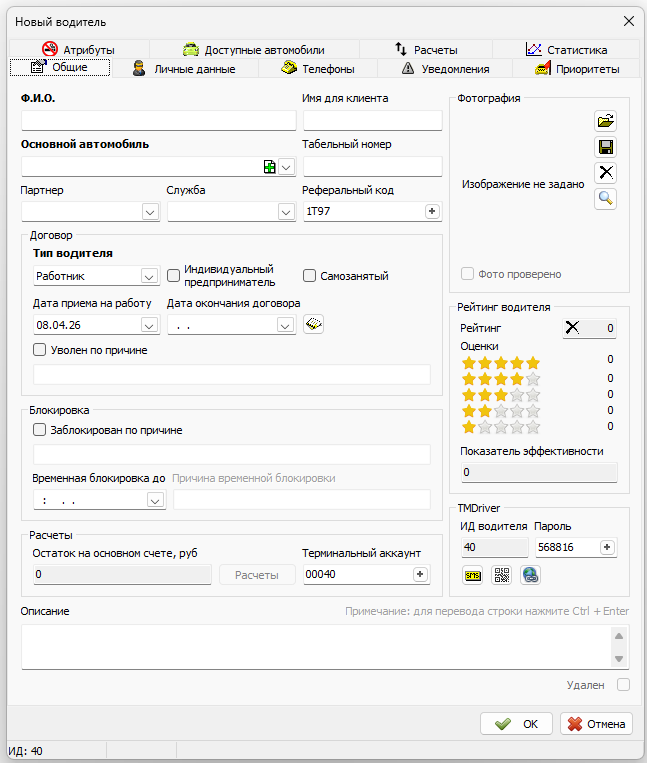The width and height of the screenshot is (647, 763).
Task: Click Причина временной блокировки field
Action: [302, 500]
